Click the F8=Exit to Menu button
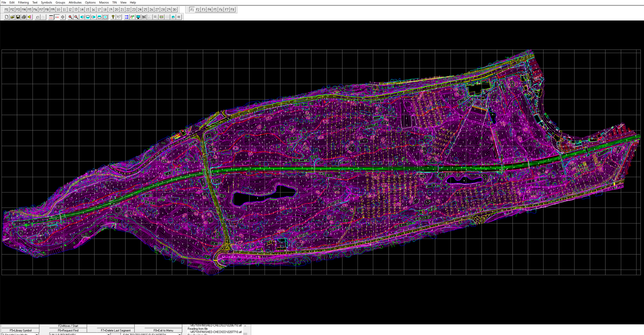Screen dimensions: 644x335 point(163,330)
